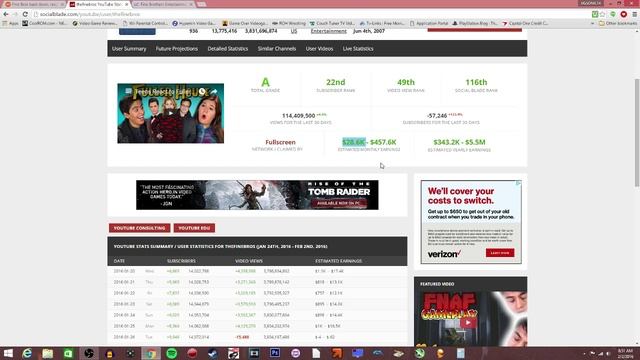This screenshot has width=640, height=360.
Task: Open the Other bookmarks folder
Action: coord(618,23)
